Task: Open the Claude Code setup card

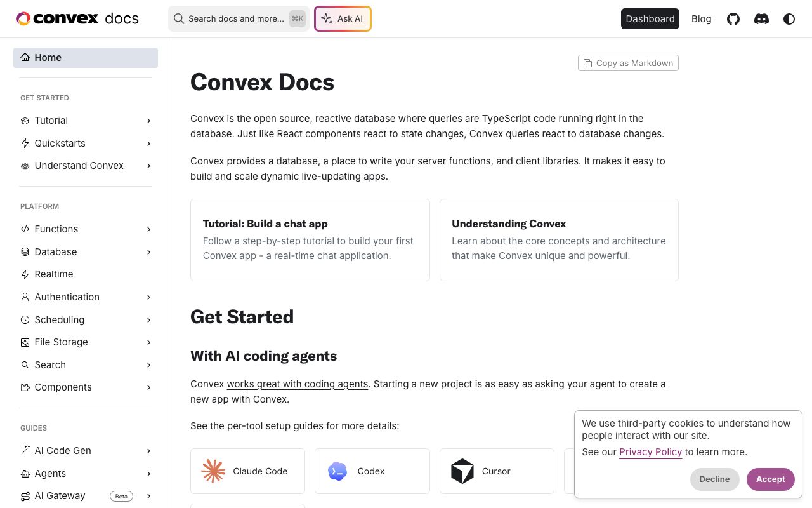Action: [x=247, y=471]
